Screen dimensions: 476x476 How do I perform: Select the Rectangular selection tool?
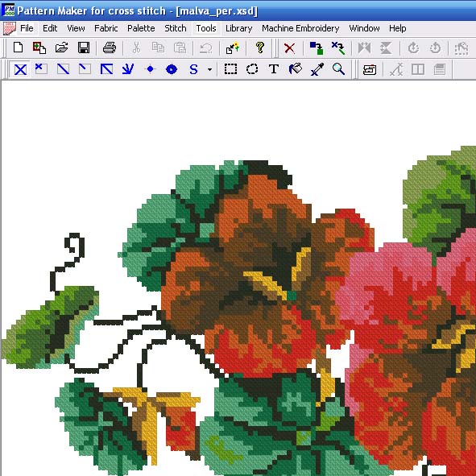point(230,69)
